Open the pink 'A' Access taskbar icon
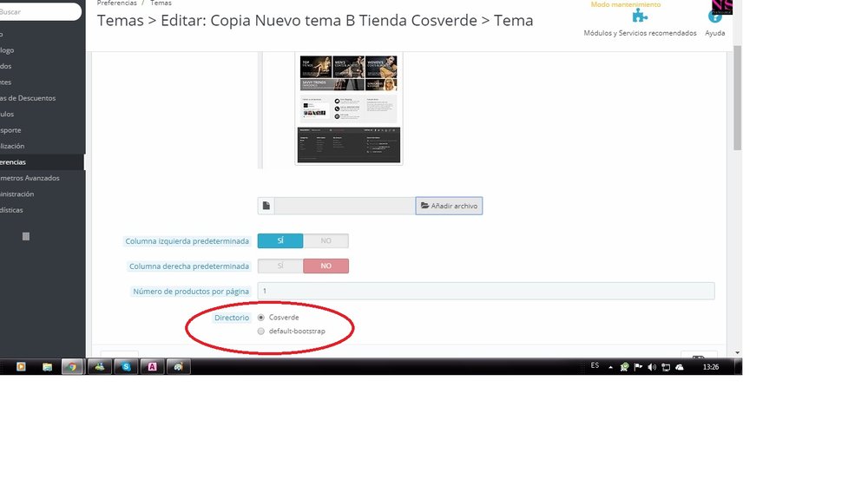868x499 pixels. tap(152, 367)
